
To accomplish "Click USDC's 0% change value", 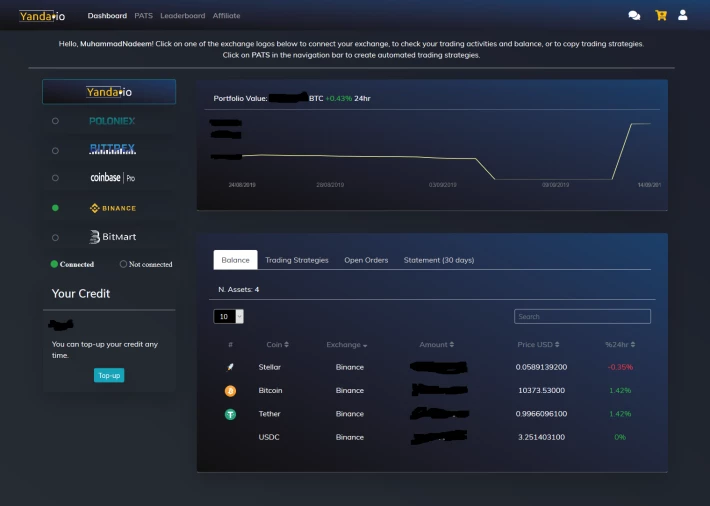I will [620, 437].
